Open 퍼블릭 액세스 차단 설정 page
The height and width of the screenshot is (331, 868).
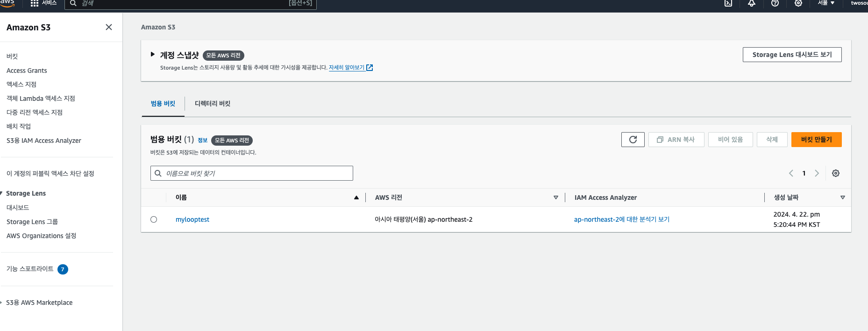click(x=50, y=174)
